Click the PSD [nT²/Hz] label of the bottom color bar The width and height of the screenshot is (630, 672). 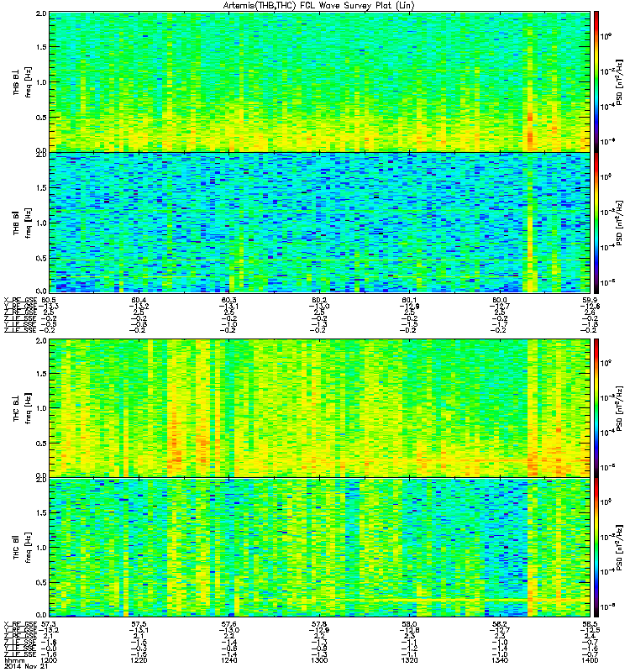[x=619, y=548]
